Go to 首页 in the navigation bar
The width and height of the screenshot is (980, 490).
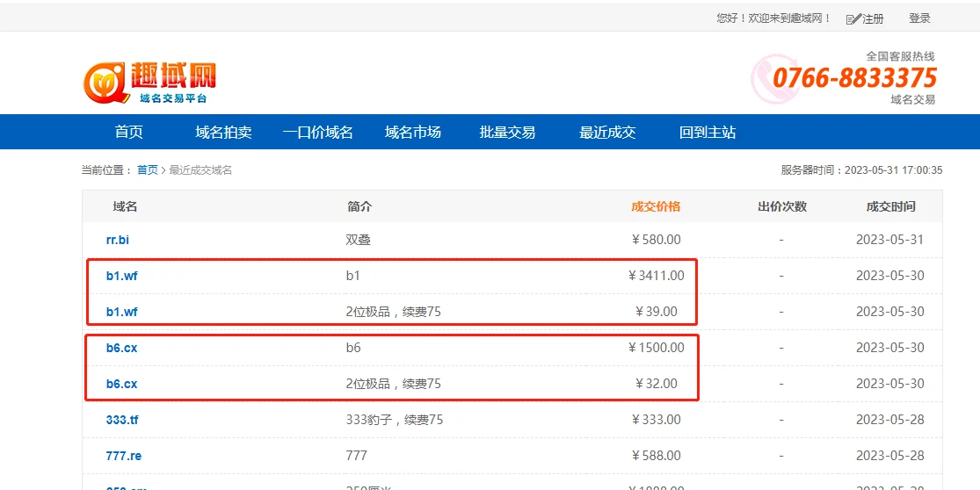click(x=128, y=133)
